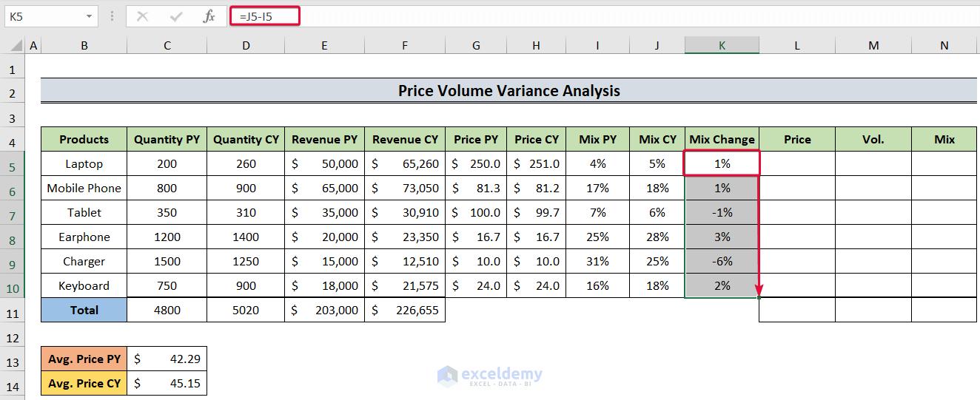Select the empty Price cell for Laptop

797,163
